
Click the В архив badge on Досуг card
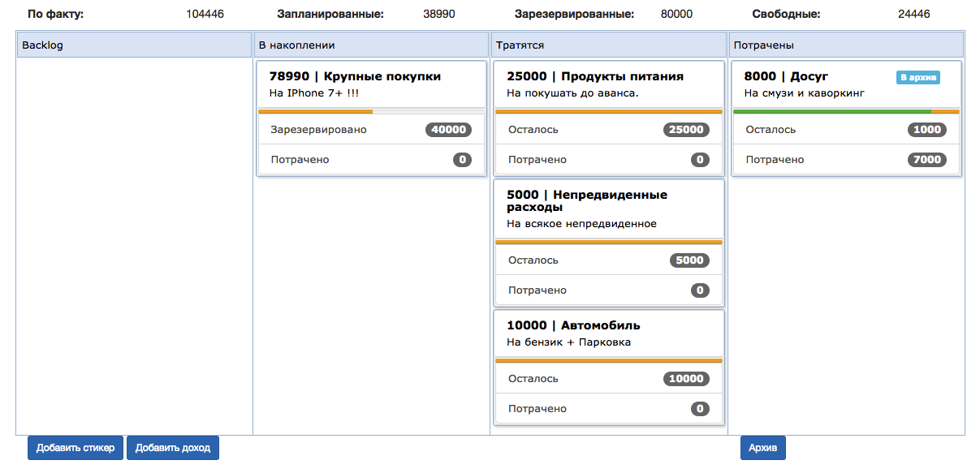tap(918, 78)
